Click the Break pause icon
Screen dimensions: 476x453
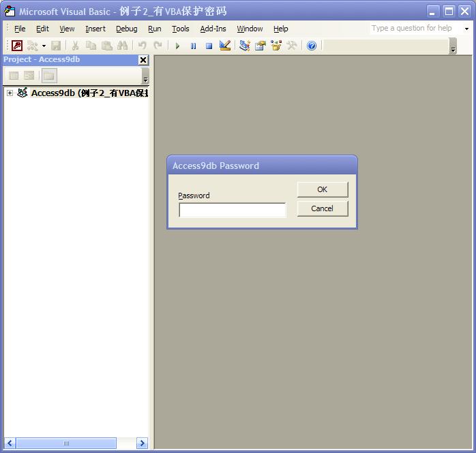(194, 46)
